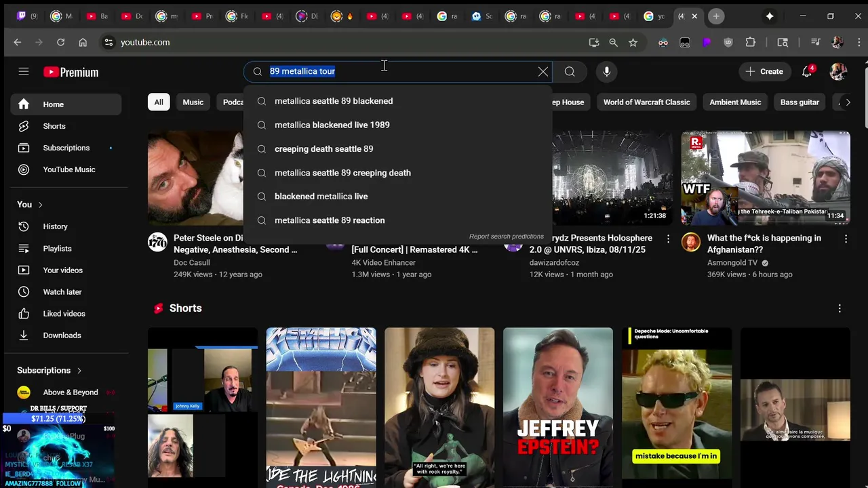The width and height of the screenshot is (868, 488).
Task: Open Watch later in the sidebar
Action: (66, 292)
